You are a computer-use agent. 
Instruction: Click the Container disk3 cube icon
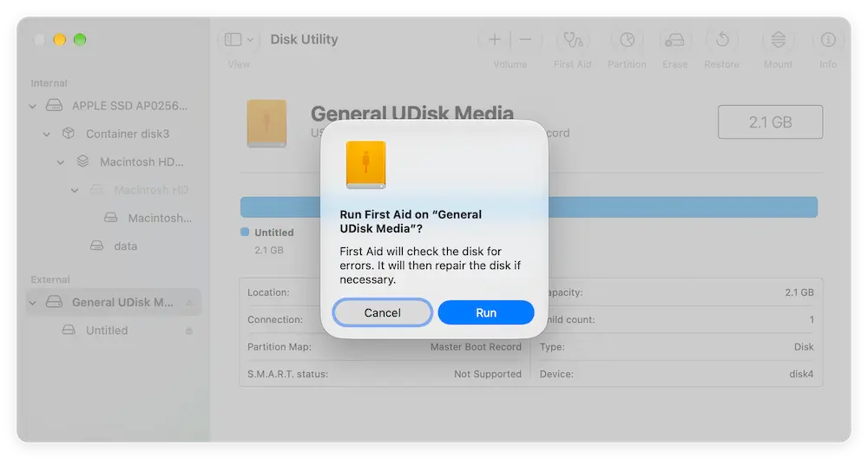pyautogui.click(x=68, y=134)
